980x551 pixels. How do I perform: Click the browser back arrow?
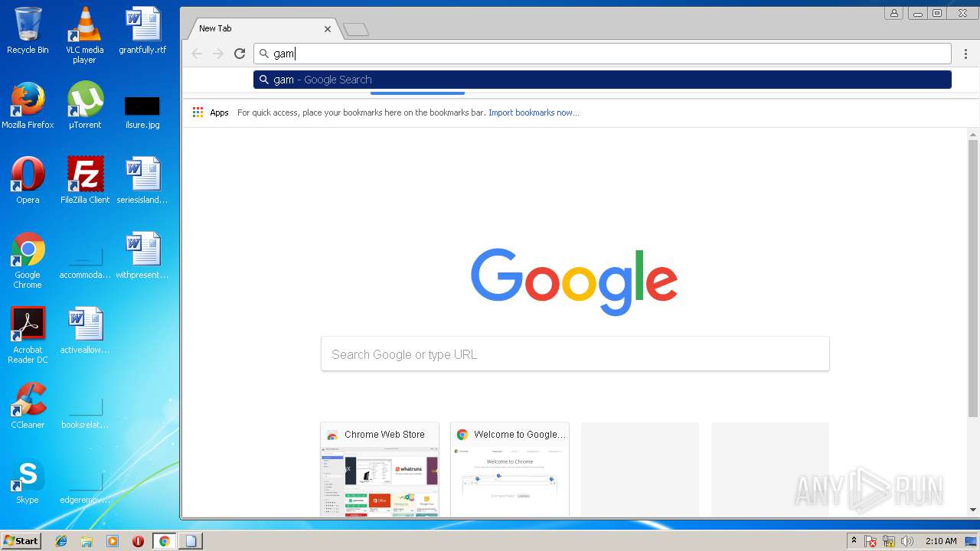click(197, 54)
